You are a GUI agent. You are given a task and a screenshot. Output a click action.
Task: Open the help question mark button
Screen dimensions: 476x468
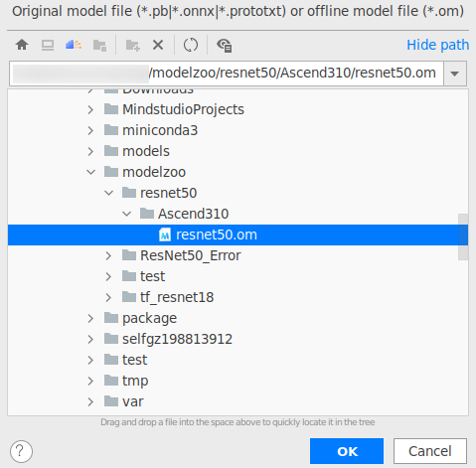point(21,451)
